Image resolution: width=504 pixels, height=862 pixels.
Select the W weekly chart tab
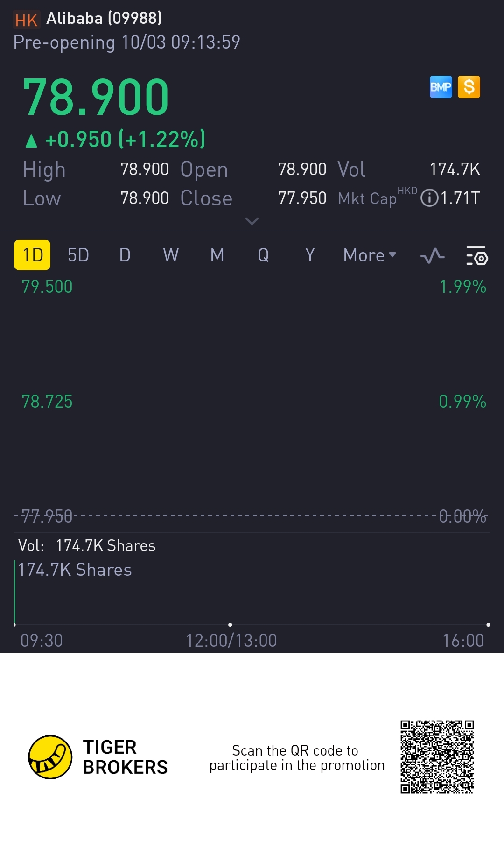coord(171,255)
